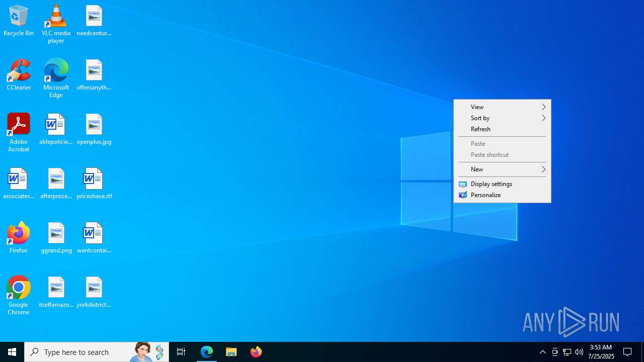
Task: Select the wantcontai... Word document
Action: [x=94, y=238]
